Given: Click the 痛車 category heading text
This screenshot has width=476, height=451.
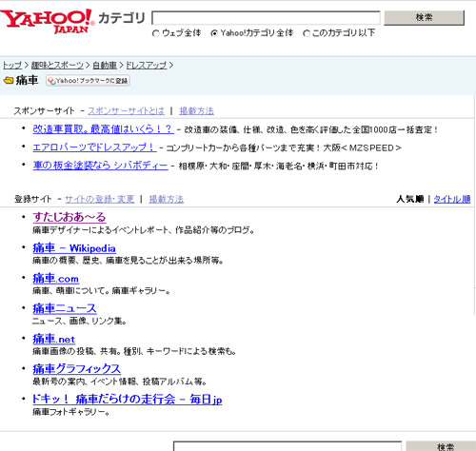Looking at the screenshot, I should [27, 80].
